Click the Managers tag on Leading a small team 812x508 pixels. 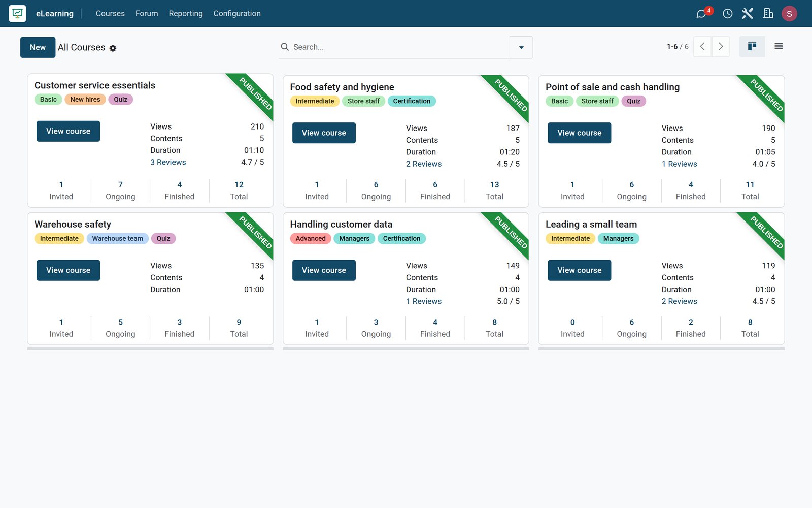(x=618, y=238)
